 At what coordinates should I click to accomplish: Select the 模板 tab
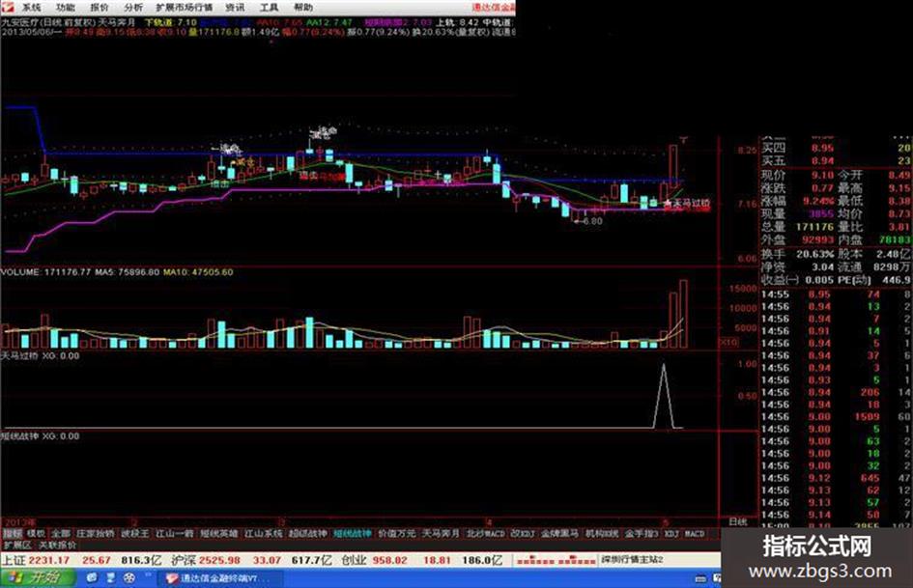[x=36, y=533]
